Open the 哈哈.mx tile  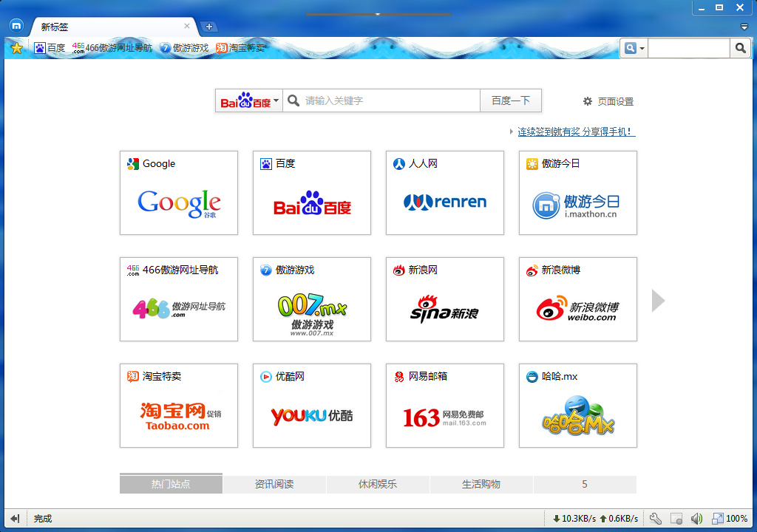pos(578,406)
